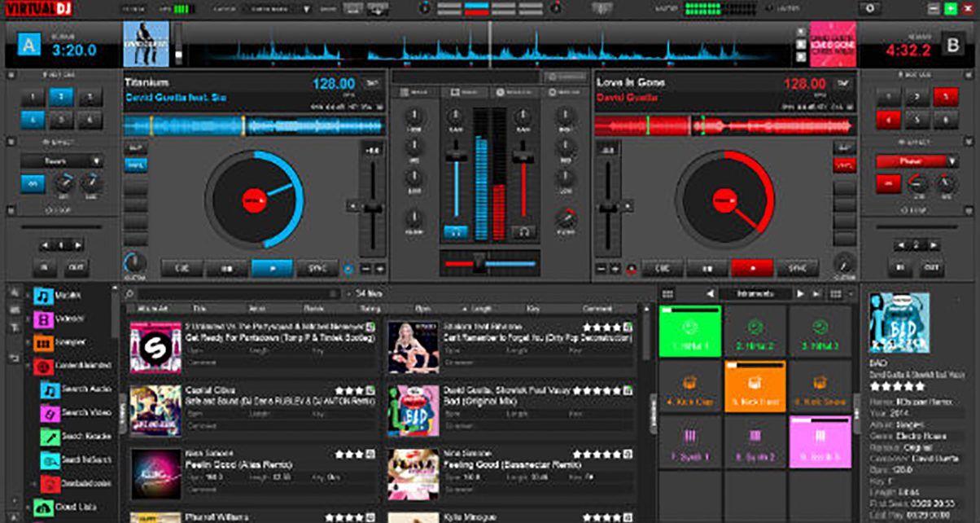The height and width of the screenshot is (523, 980).
Task: Open the deck B effect selector dropdown
Action: tap(917, 161)
